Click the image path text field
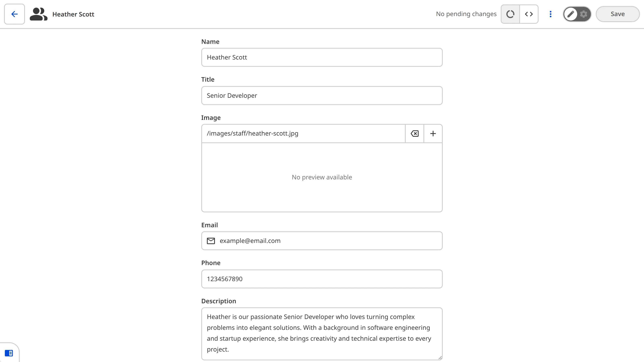Viewport: 644px width, 362px height. [303, 133]
